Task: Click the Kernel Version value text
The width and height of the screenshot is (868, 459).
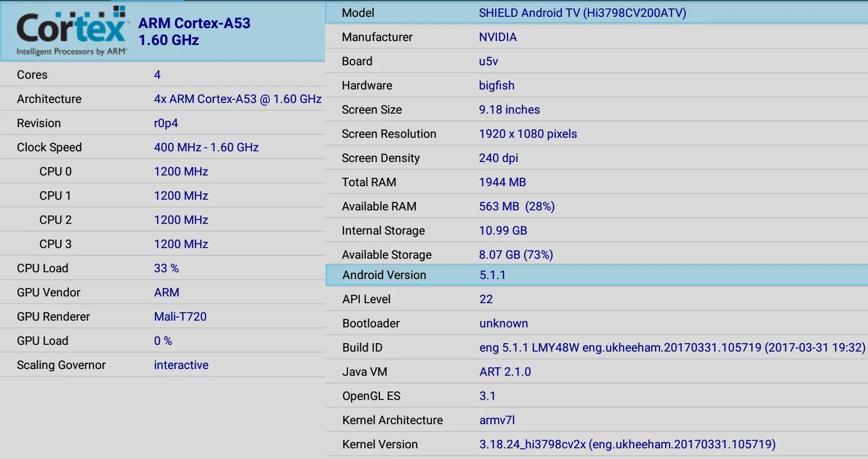Action: coord(627,444)
